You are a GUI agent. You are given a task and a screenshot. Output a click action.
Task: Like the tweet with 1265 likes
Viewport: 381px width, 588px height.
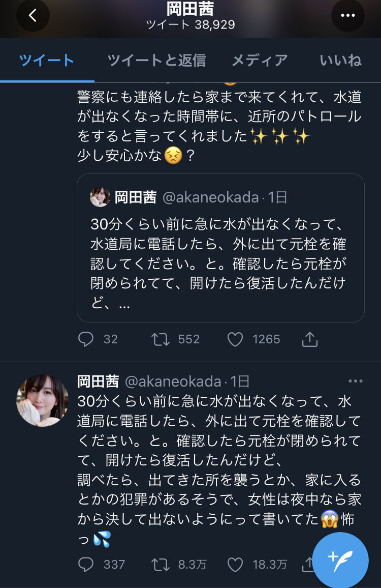click(235, 339)
